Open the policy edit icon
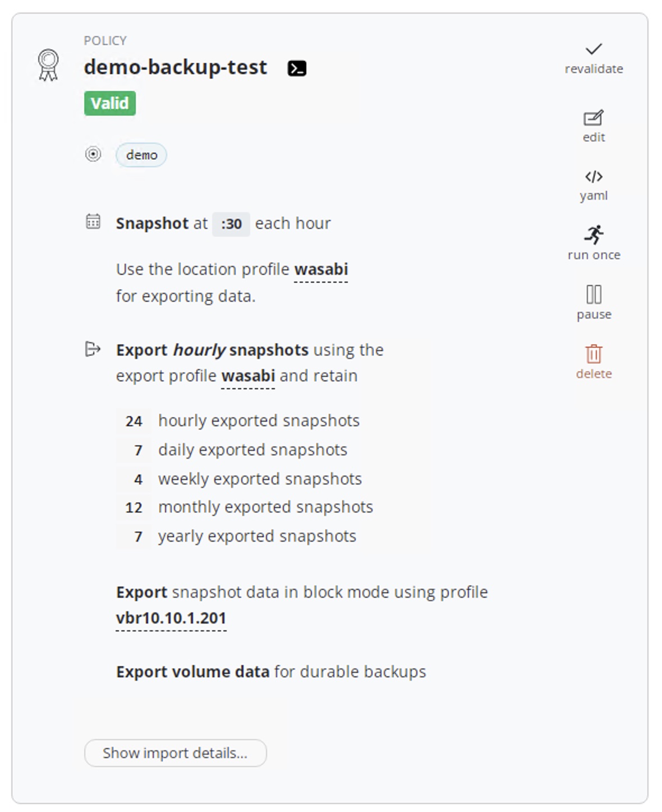Screen dimensions: 662x812 [x=594, y=118]
